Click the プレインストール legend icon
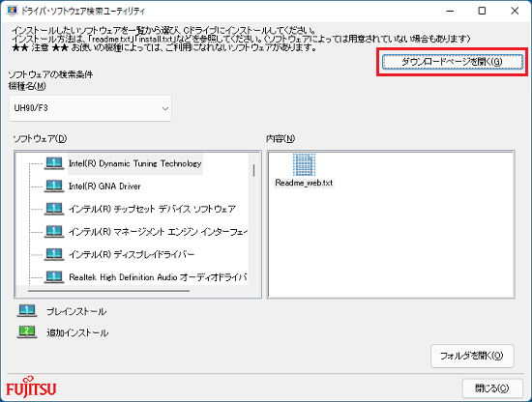The height and width of the screenshot is (402, 532). click(27, 311)
